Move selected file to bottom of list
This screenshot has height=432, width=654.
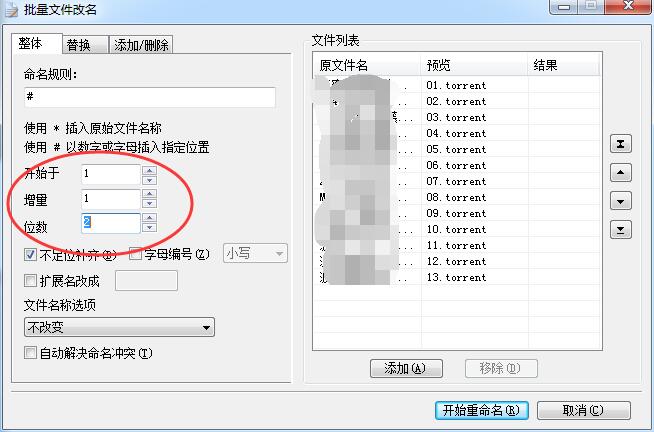[x=621, y=229]
